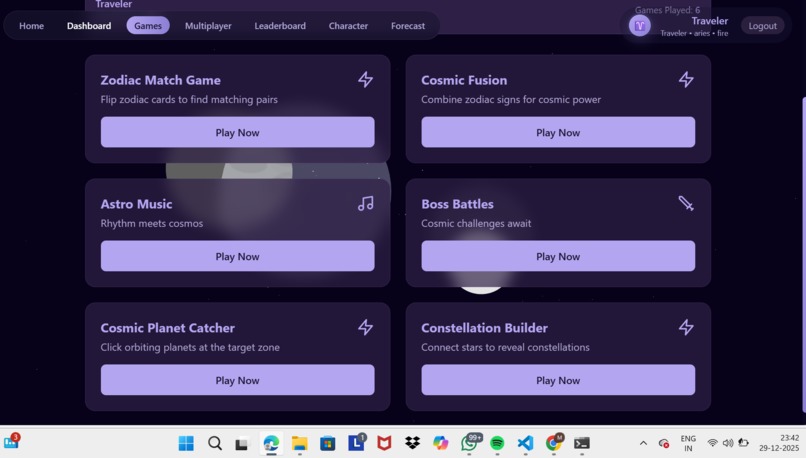Play Now for Cosmic Planet Catcher
Screen dimensions: 806x458
coord(237,380)
